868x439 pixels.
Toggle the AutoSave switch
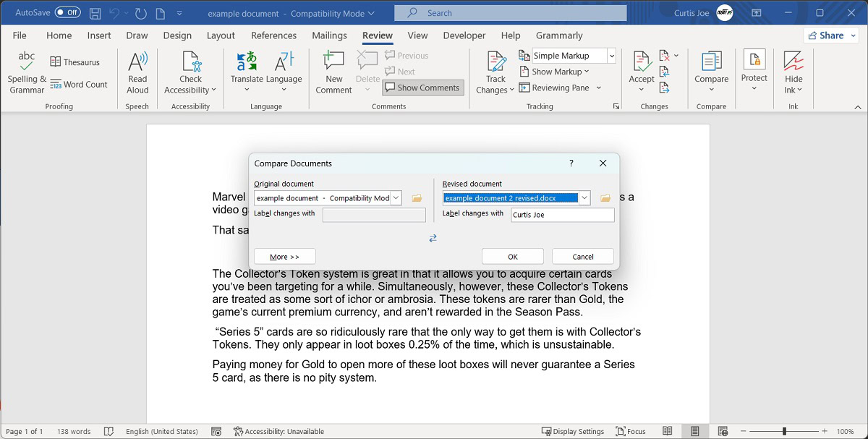point(67,13)
